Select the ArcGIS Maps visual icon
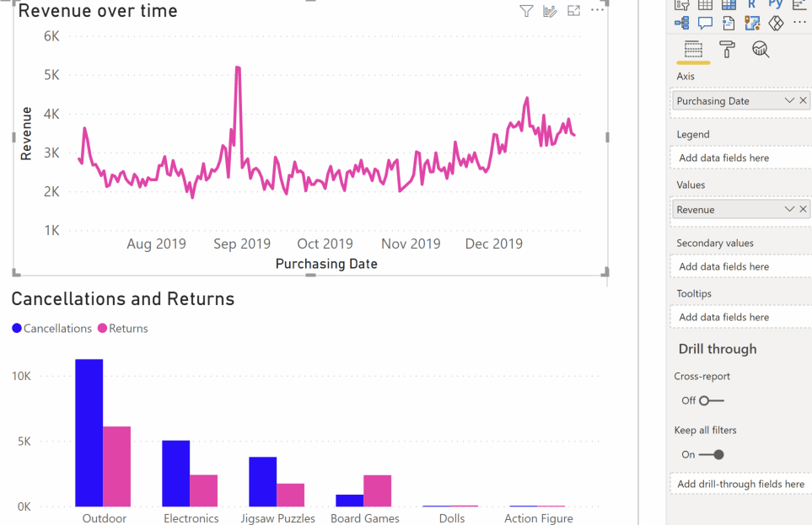 [x=752, y=23]
